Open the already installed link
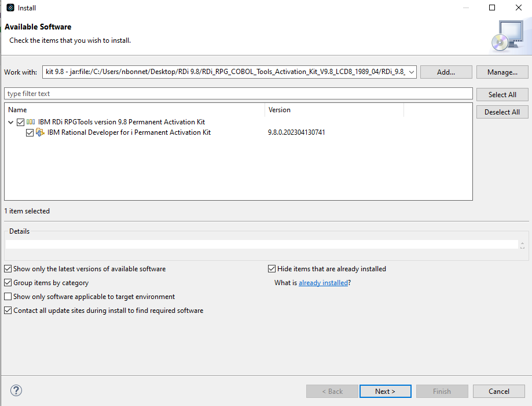The height and width of the screenshot is (406, 532). click(323, 283)
